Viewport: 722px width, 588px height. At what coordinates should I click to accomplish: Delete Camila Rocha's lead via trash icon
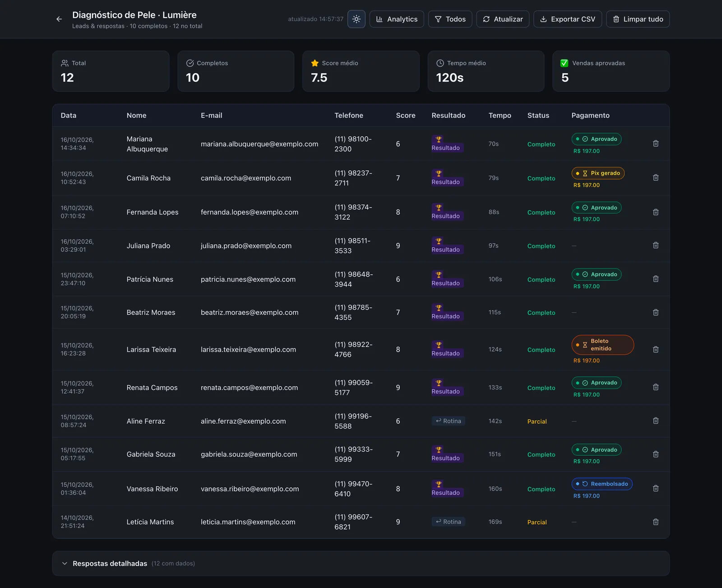[x=656, y=178]
